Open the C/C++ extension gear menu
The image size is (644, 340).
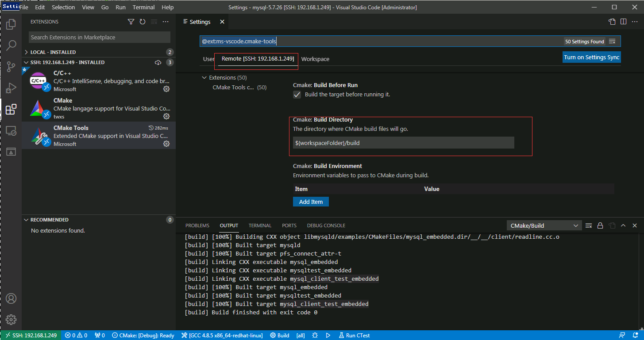pyautogui.click(x=166, y=89)
